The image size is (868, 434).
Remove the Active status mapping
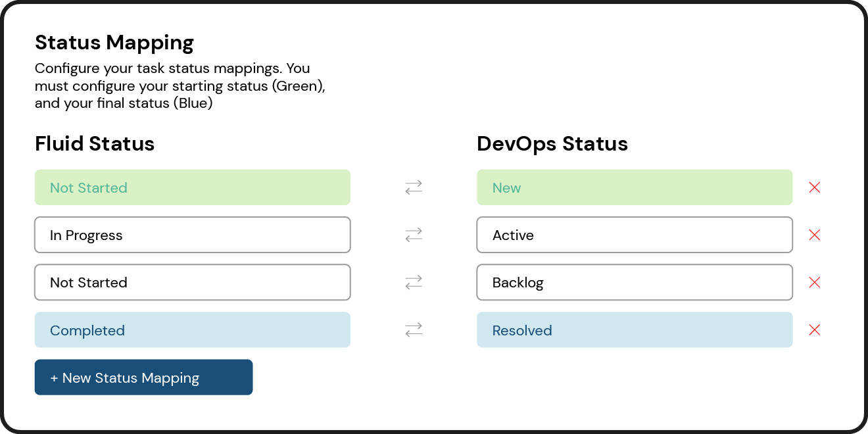point(814,235)
